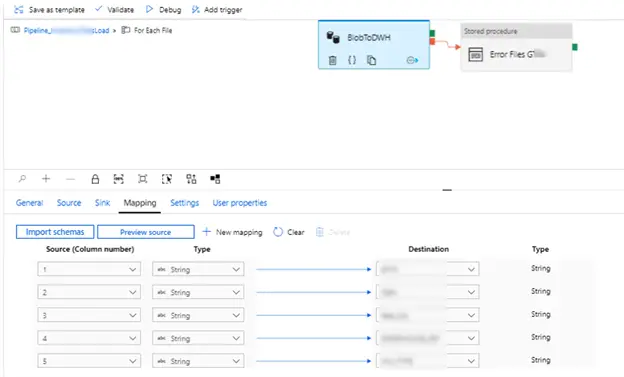Screen dimensions: 624x377
Task: Select Error Files stored procedure activity
Action: [516, 47]
